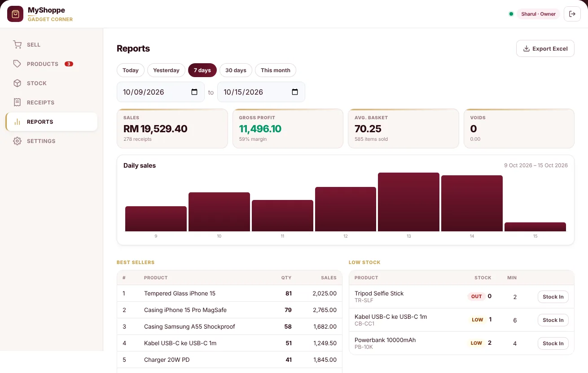Open the Products menu item
Viewport: 588px width, 373px height.
click(x=52, y=64)
